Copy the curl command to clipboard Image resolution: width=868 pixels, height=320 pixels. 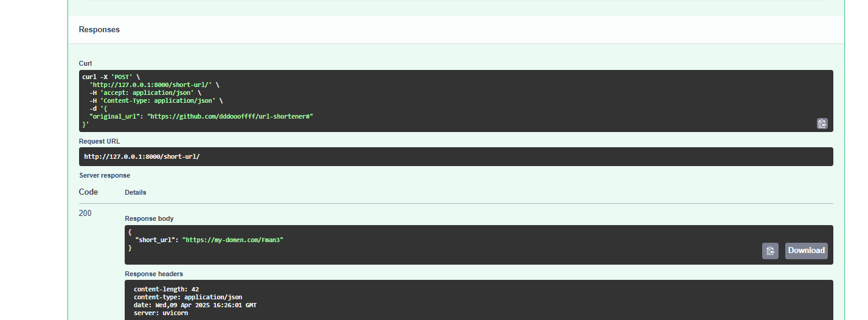(x=822, y=123)
